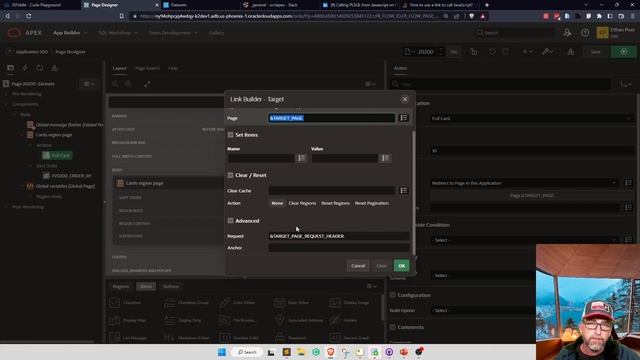Click the Build Option Select dropdown
Image resolution: width=640 pixels, height=360 pixels.
(x=482, y=310)
